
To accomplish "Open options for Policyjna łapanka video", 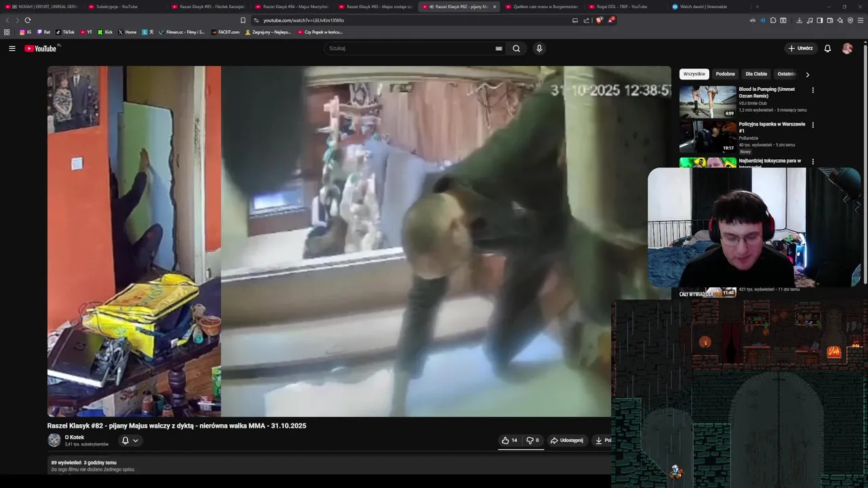I will tap(812, 125).
